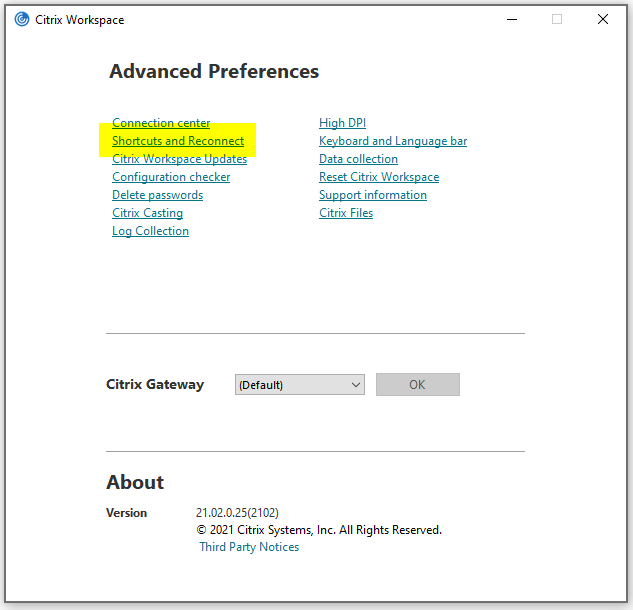Click the version number 21.02.0.25(2102)
633x610 pixels.
pos(237,513)
